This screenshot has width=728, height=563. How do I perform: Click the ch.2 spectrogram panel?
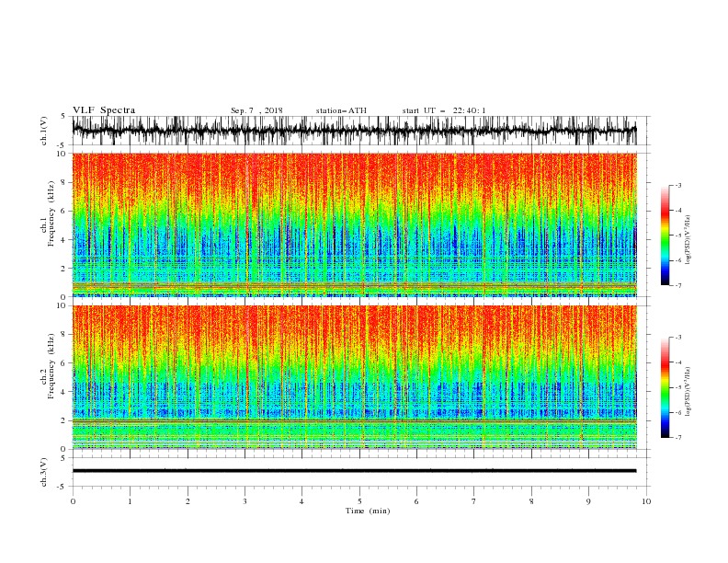point(354,377)
